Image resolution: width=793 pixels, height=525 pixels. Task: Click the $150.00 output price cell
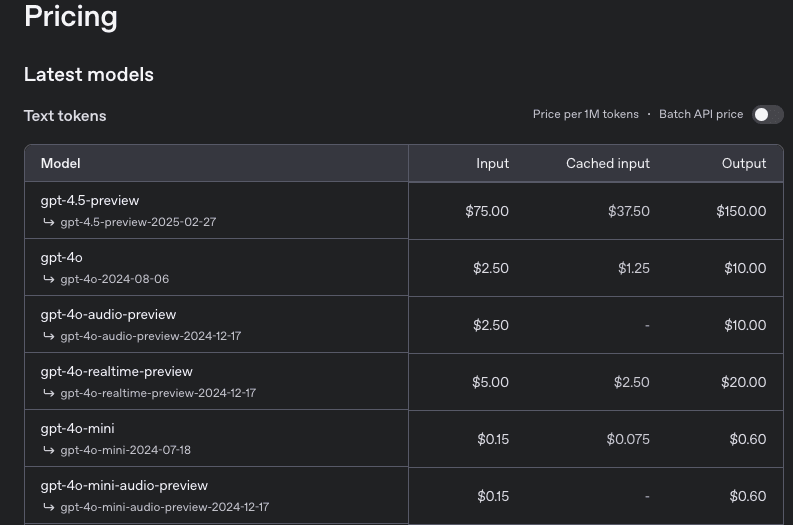click(x=741, y=211)
